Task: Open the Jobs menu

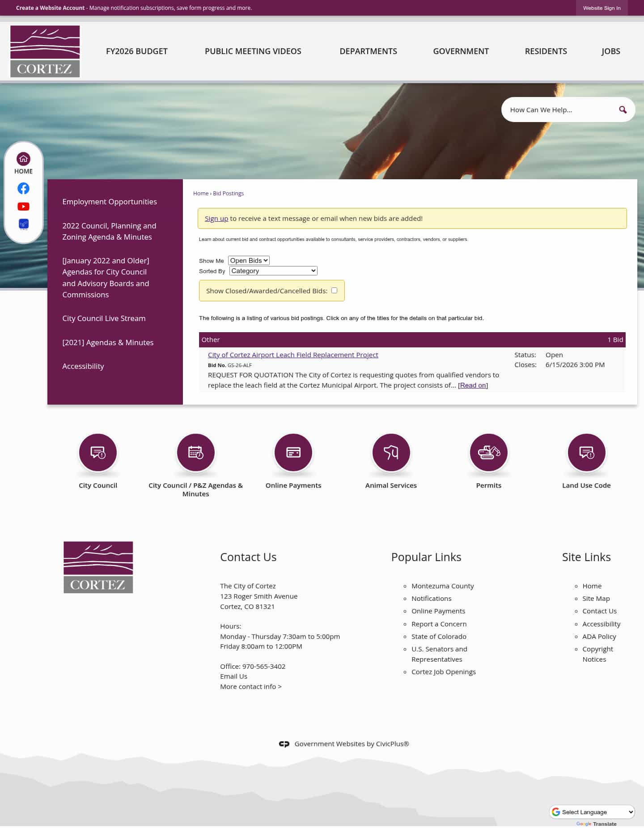Action: click(611, 51)
